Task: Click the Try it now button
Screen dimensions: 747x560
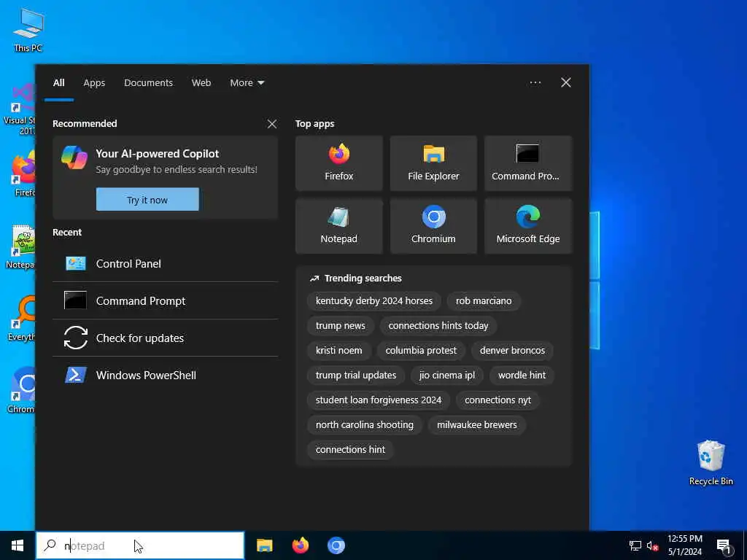Action: [x=147, y=199]
